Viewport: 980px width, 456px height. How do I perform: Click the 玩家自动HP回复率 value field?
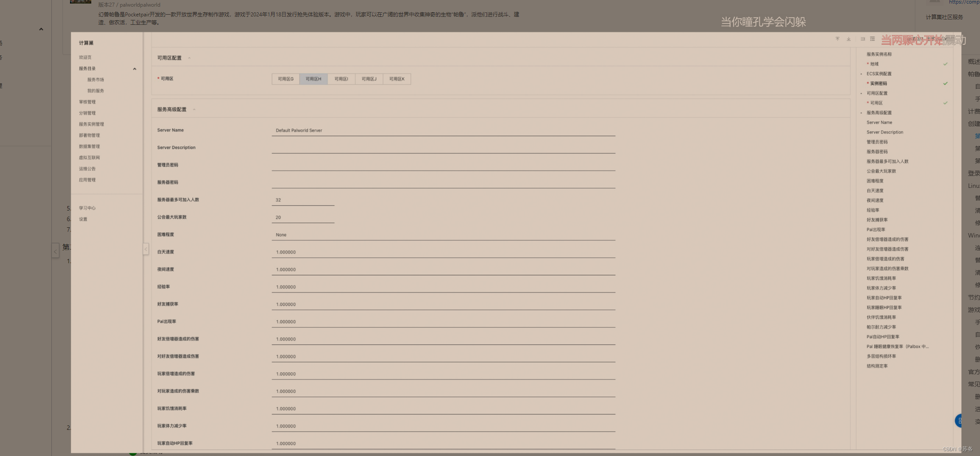pos(443,444)
